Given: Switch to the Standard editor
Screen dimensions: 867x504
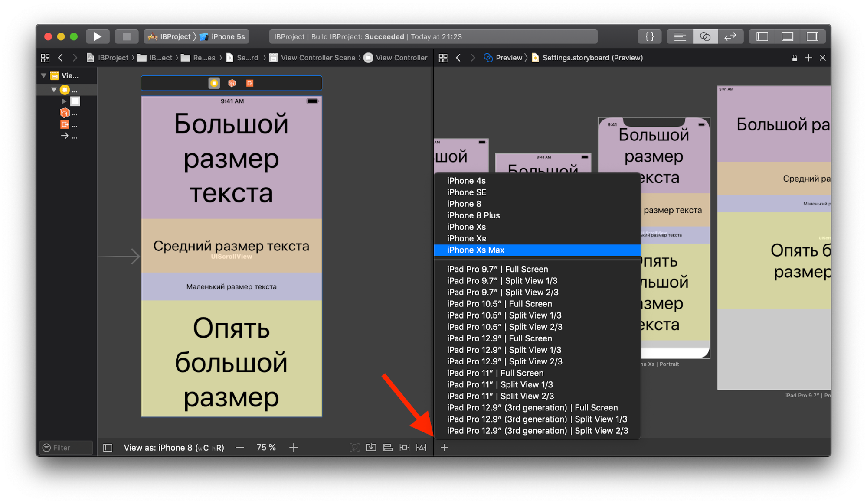Looking at the screenshot, I should point(680,36).
